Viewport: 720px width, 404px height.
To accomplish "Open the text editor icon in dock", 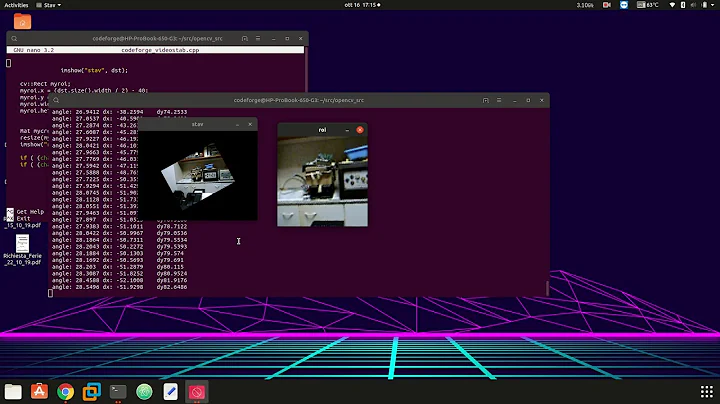I will click(x=170, y=392).
